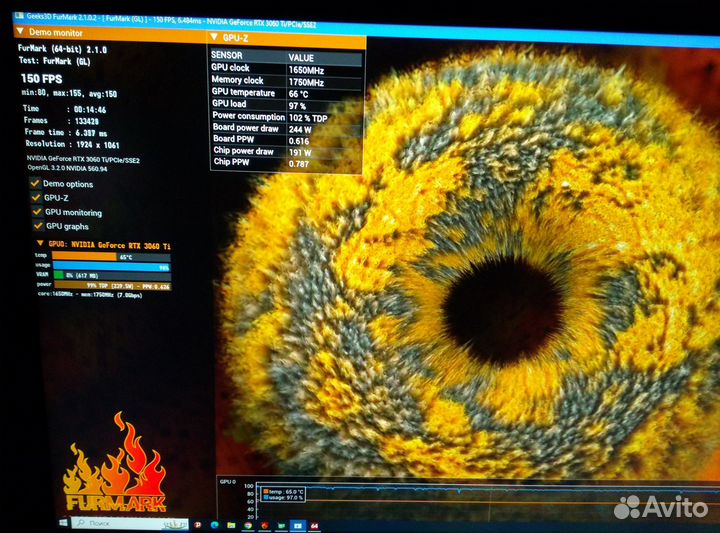Collapse the GPU-Z sensor panel
The image size is (720, 533).
[x=215, y=37]
